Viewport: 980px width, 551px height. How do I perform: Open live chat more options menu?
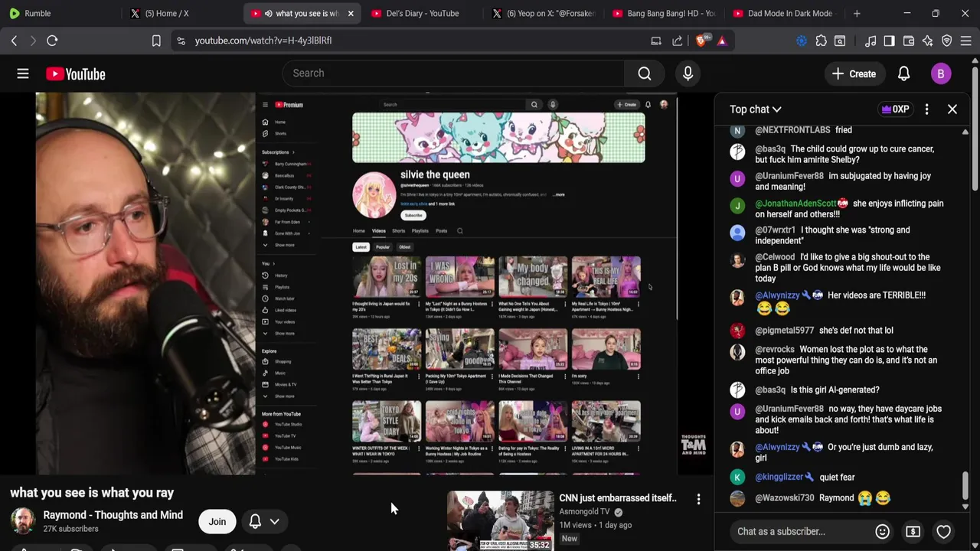coord(926,109)
